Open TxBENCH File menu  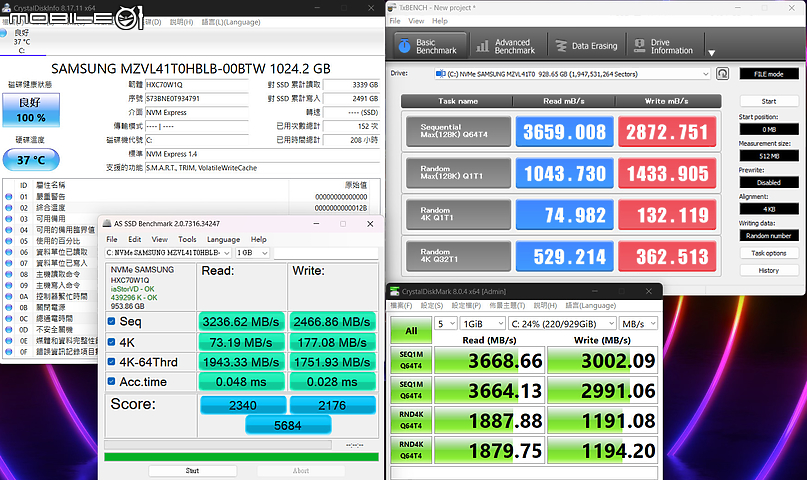[x=395, y=21]
